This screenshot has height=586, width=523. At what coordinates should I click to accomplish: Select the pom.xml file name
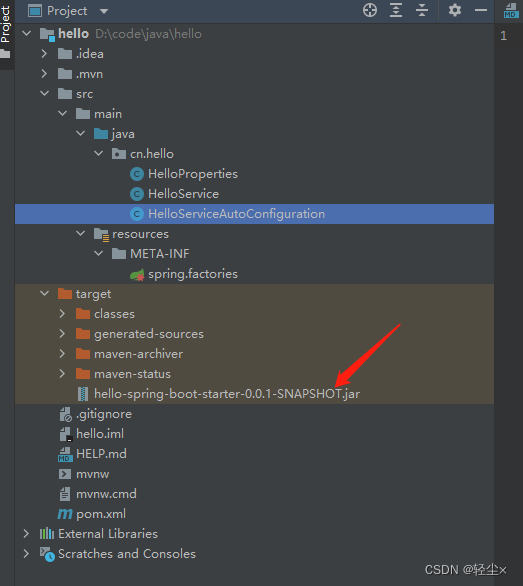[101, 514]
